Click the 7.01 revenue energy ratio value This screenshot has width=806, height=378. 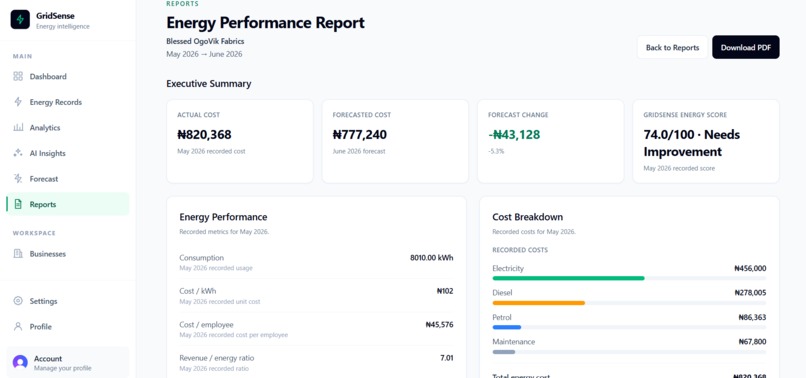coord(447,358)
